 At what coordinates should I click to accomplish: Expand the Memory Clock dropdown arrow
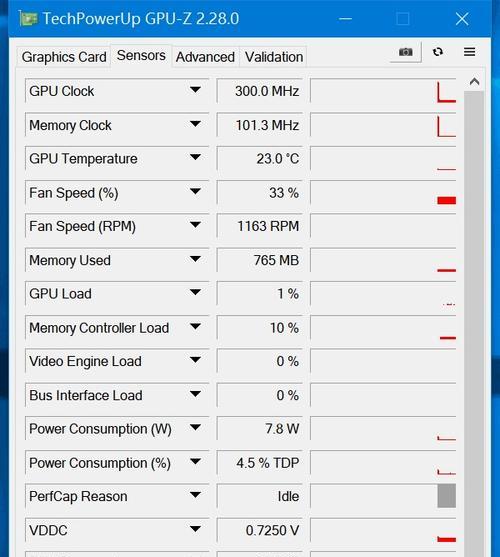tap(195, 124)
